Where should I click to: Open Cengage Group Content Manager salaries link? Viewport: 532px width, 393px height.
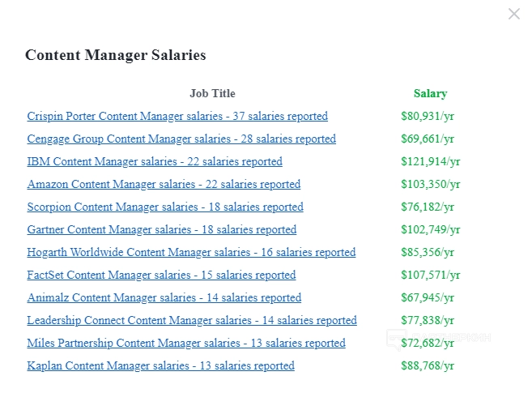pyautogui.click(x=181, y=139)
